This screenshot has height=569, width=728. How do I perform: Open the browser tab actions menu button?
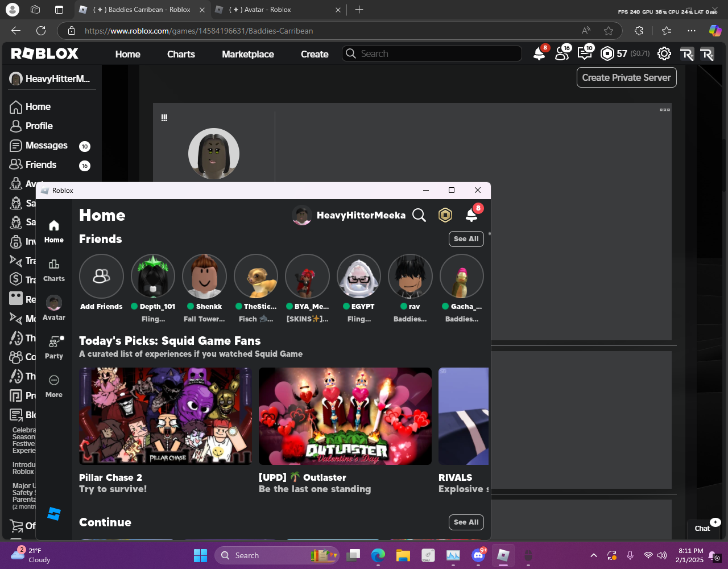click(59, 10)
